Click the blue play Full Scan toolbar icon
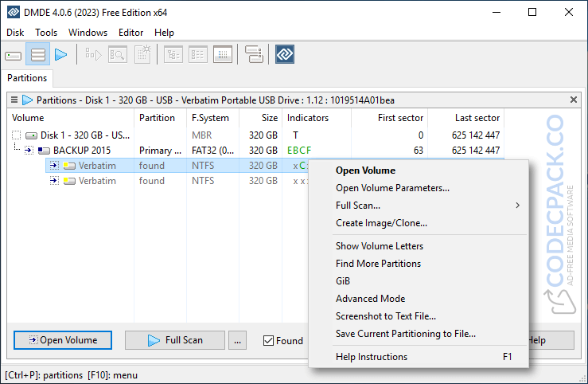The image size is (588, 384). [60, 55]
